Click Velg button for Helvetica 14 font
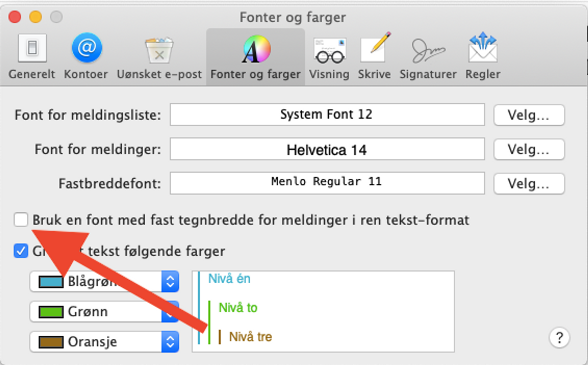 point(529,149)
